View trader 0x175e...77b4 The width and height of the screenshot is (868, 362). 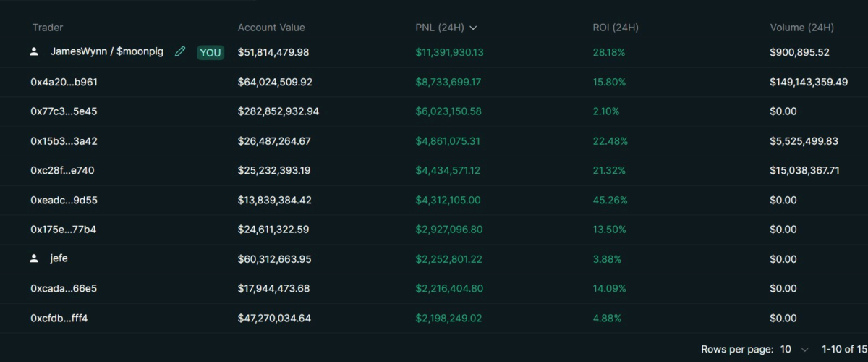(x=63, y=230)
